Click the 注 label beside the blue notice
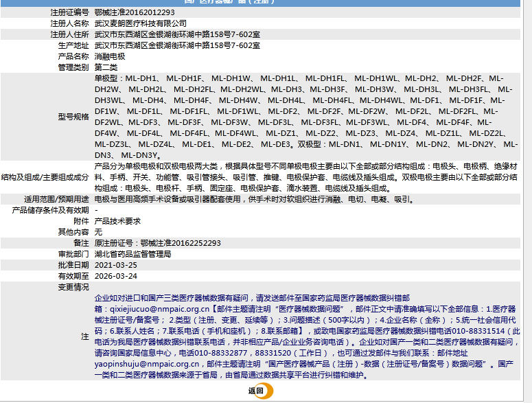The image size is (532, 403). click(85, 336)
